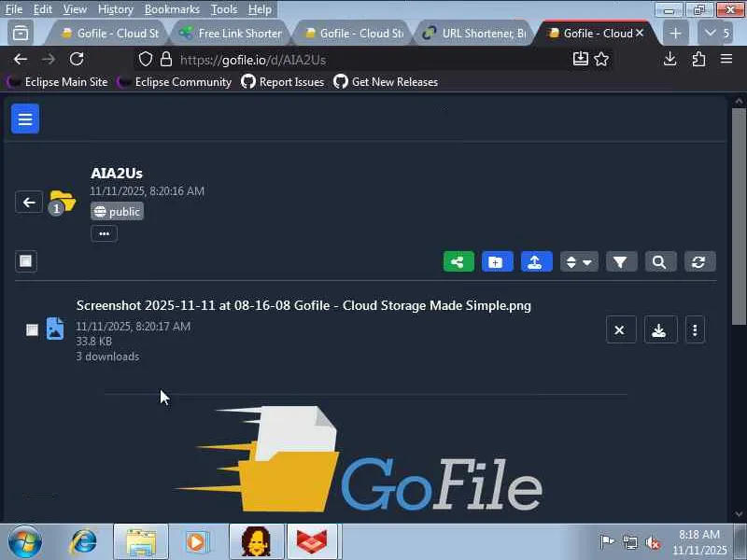Launch Internet Explorer from taskbar
The image size is (747, 560).
(83, 542)
